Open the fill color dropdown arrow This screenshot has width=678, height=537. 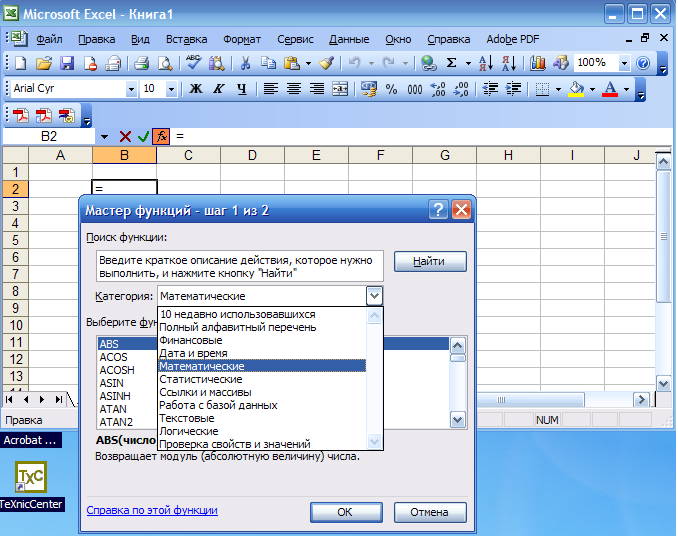click(x=592, y=89)
